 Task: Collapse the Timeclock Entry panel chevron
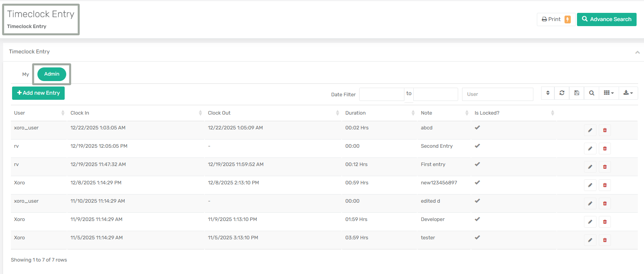click(637, 52)
